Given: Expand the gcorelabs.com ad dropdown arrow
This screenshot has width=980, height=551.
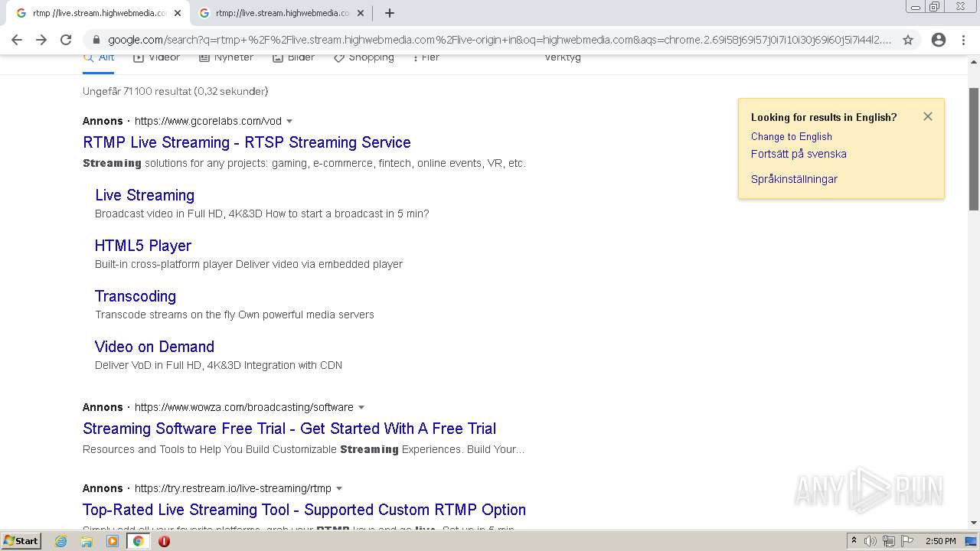Looking at the screenshot, I should pos(289,121).
